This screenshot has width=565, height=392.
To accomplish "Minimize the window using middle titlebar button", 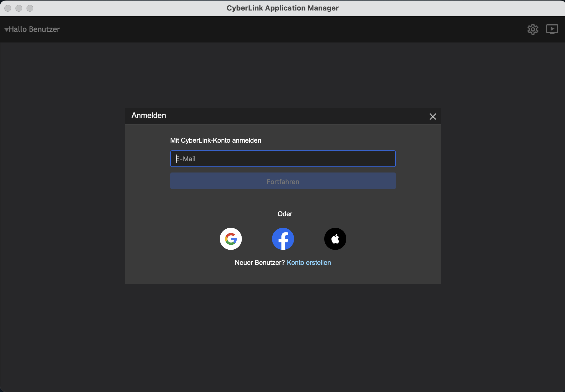I will pos(19,8).
